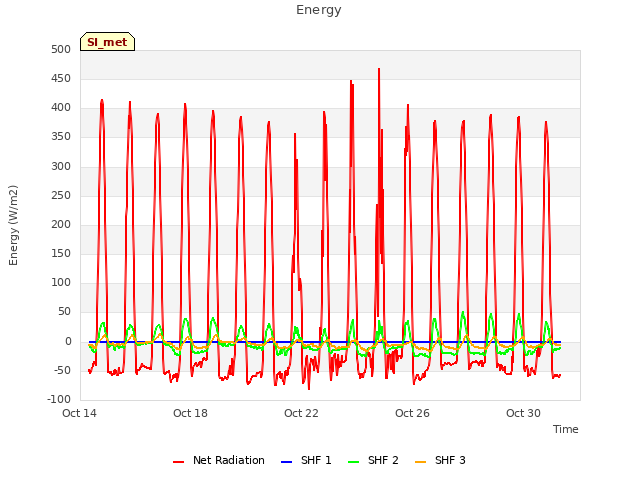Image resolution: width=640 pixels, height=480 pixels.
Task: Click the -50 y-axis tick label
Action: [63, 370]
